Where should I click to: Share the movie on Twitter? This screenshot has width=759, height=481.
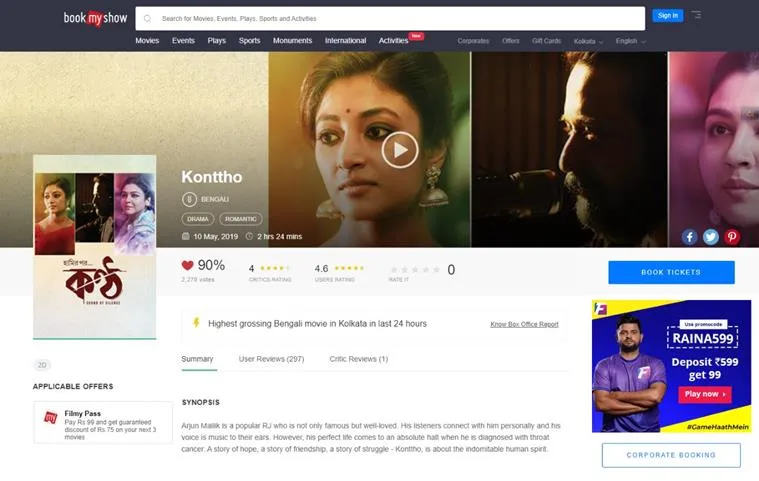pos(711,237)
